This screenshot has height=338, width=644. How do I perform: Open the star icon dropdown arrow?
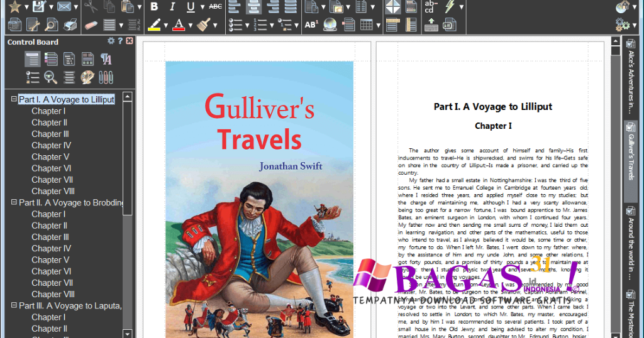click(26, 7)
